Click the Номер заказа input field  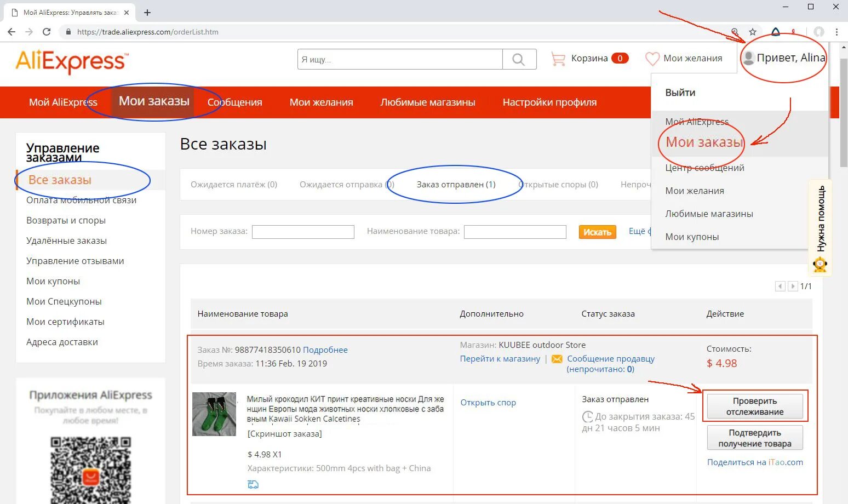pos(303,232)
